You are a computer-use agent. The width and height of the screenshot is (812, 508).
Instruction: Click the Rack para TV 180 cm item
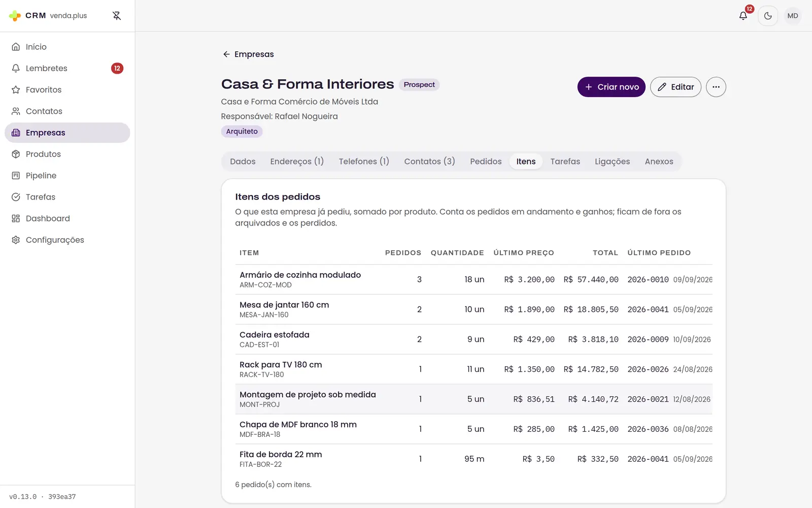tap(281, 365)
